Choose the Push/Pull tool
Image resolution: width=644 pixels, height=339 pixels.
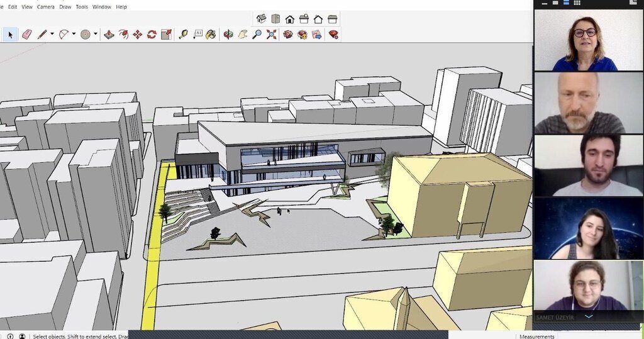point(109,35)
